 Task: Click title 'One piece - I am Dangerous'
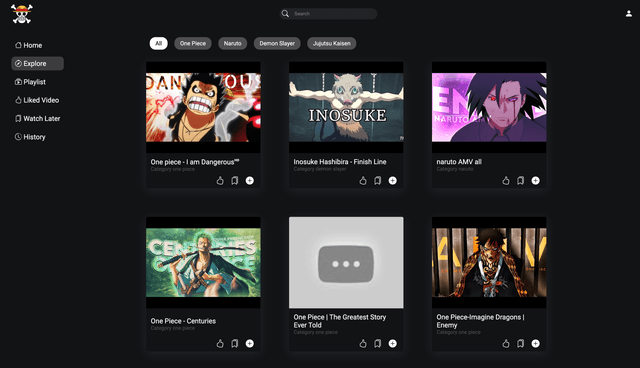(x=195, y=162)
